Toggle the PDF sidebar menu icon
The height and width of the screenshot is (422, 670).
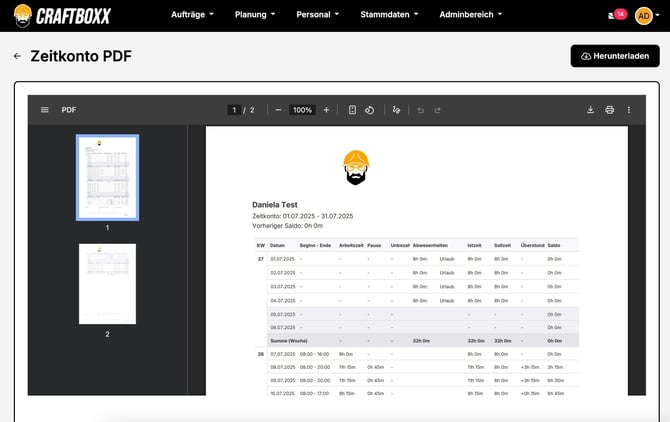click(x=44, y=110)
